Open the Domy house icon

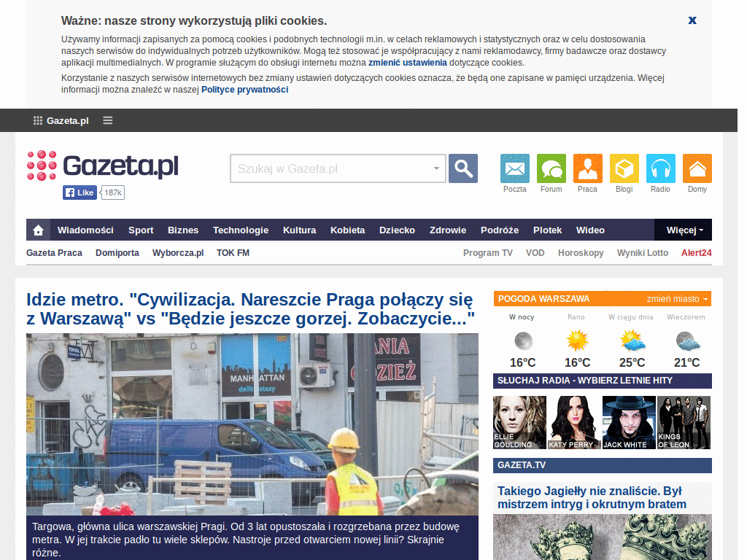coord(697,168)
